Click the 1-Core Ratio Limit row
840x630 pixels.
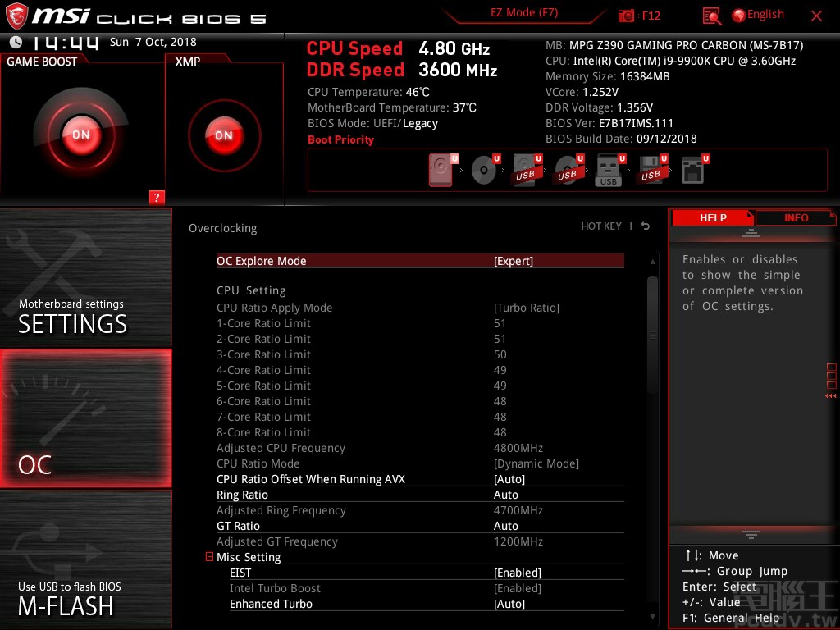coord(420,323)
